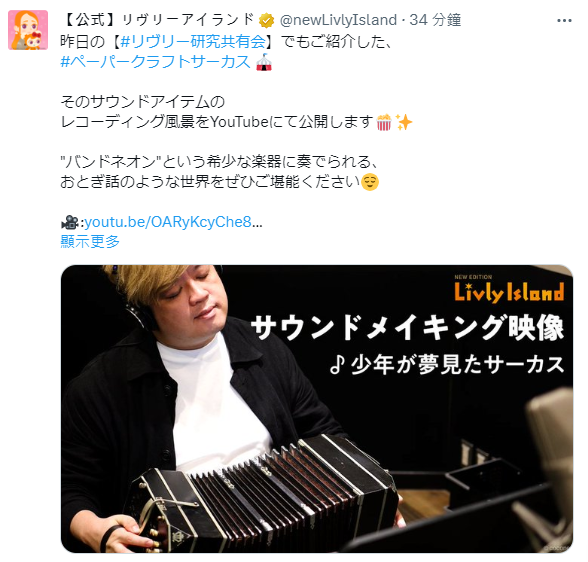Click the tweet line mentioning "バンドネオン"
This screenshot has height=562, width=588.
coord(219,162)
